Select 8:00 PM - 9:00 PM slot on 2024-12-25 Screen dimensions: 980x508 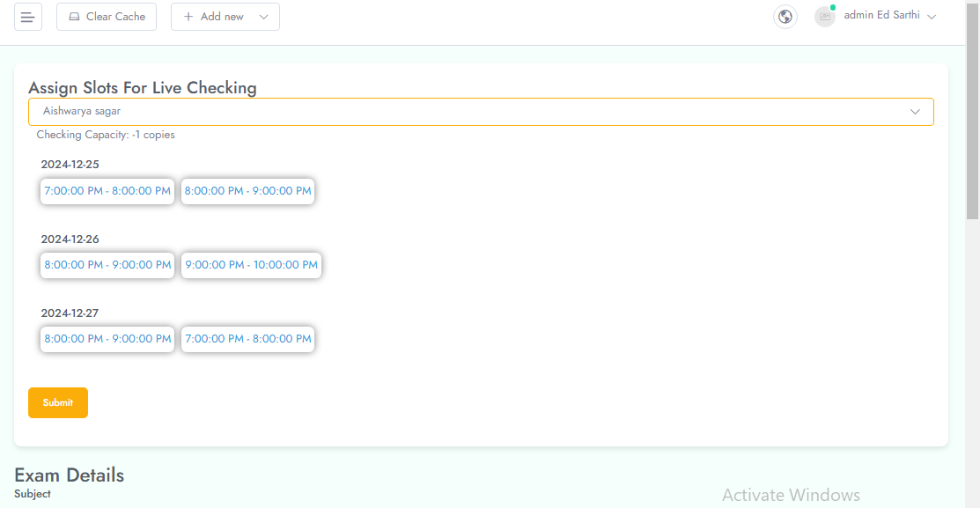tap(247, 191)
